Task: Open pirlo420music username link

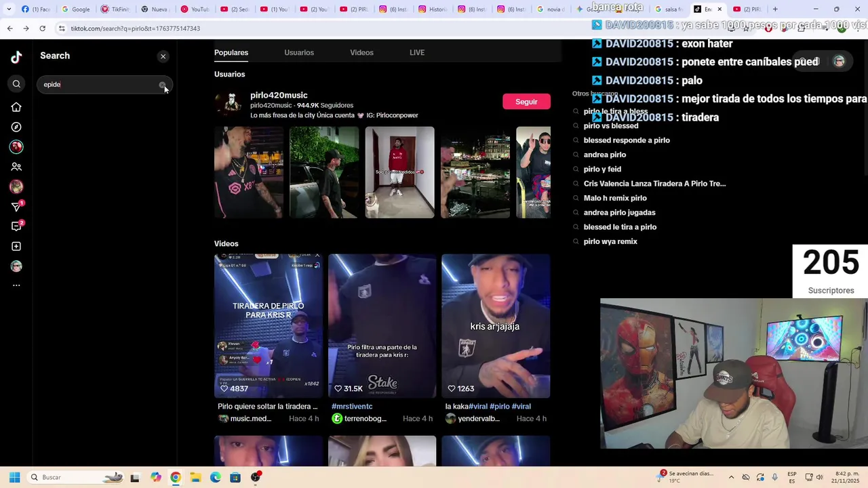Action: 279,96
